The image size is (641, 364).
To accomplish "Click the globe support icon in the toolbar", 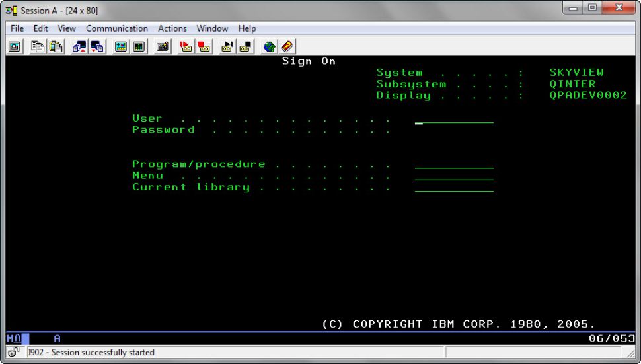I will click(x=269, y=46).
